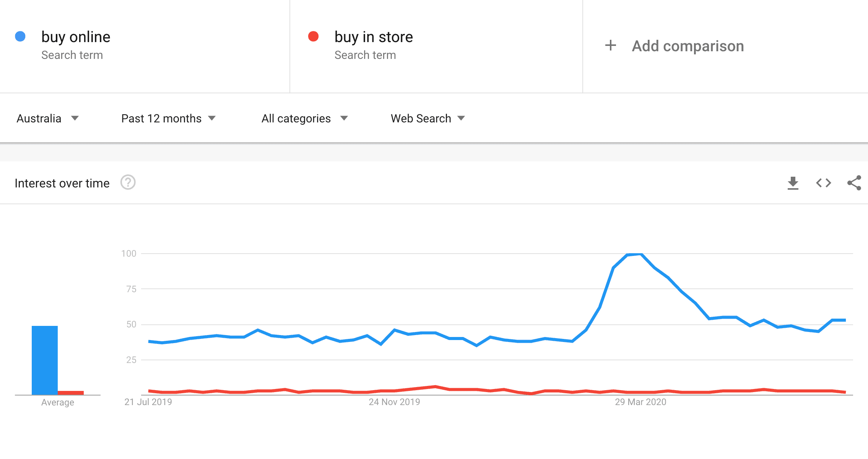Click the blue average bar

[x=45, y=360]
